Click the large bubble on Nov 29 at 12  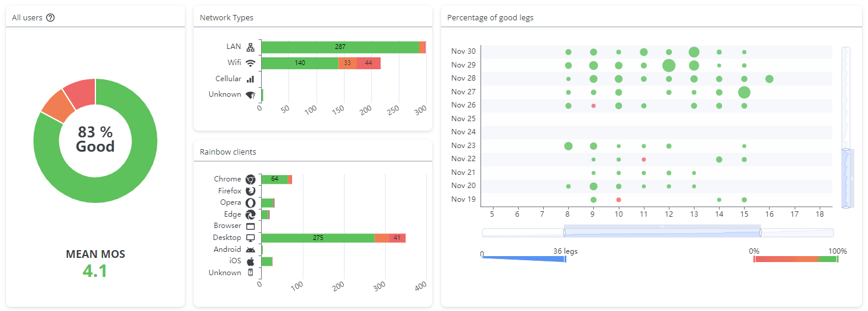669,65
